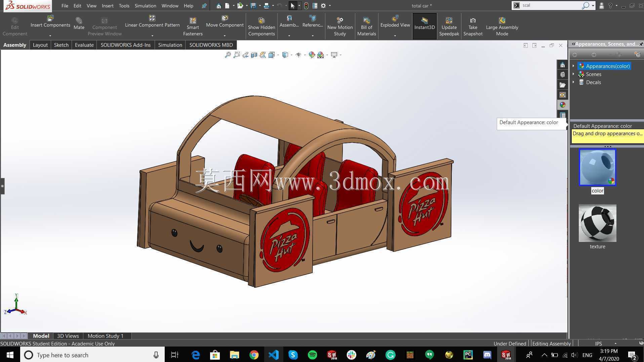Open Insert Components dropdown arrow

tap(50, 36)
